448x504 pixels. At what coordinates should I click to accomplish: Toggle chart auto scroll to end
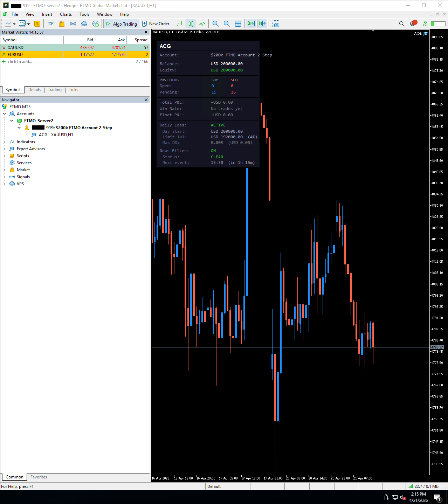coord(251,24)
